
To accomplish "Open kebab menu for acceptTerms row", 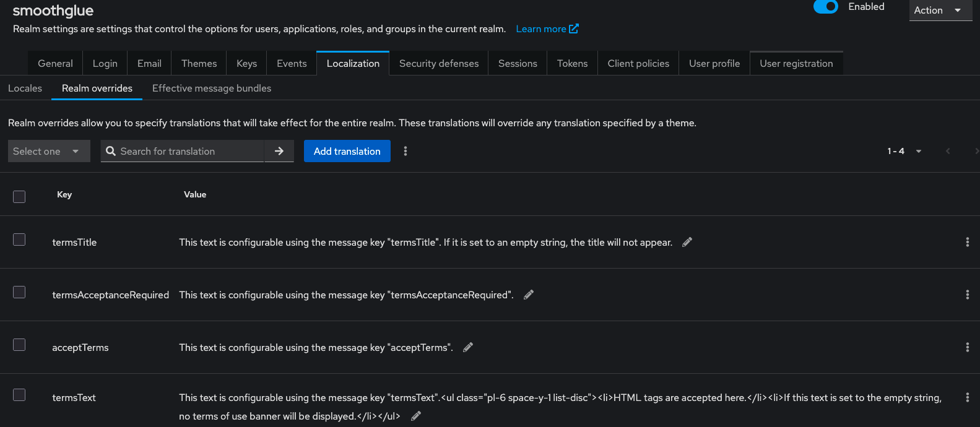I will click(x=967, y=347).
